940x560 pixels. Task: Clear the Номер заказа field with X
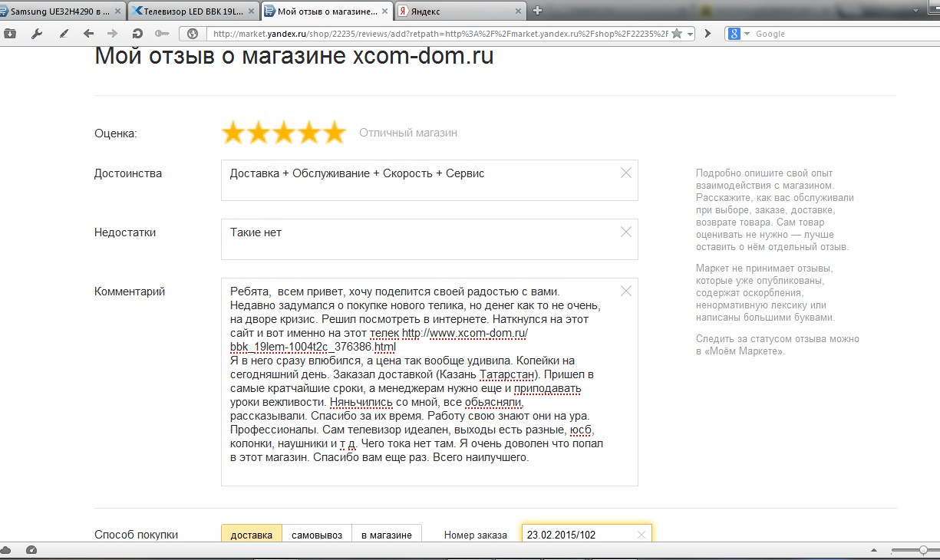pos(642,535)
